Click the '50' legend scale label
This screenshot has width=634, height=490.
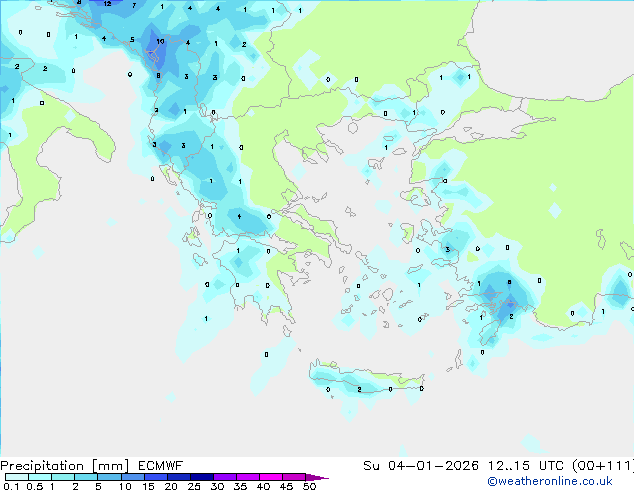pos(309,486)
